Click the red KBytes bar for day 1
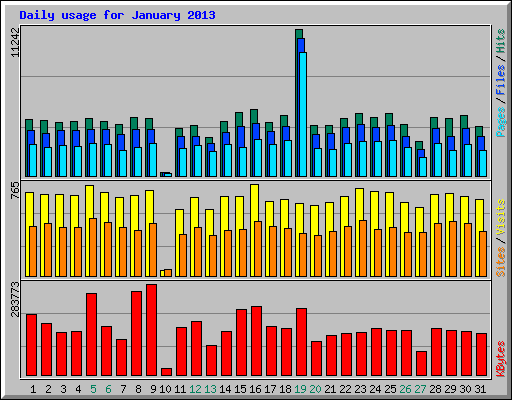The width and height of the screenshot is (512, 400). (31, 345)
